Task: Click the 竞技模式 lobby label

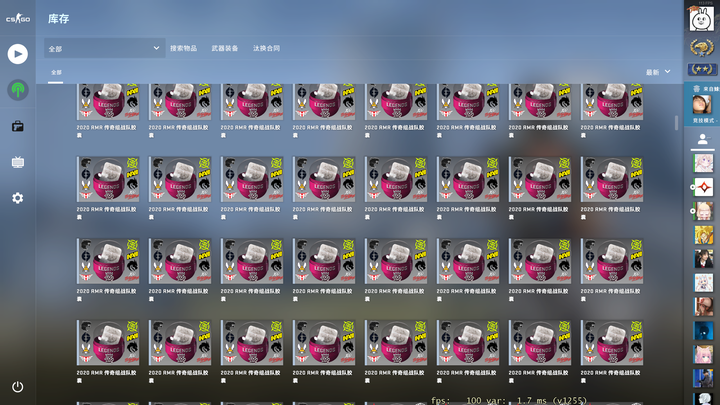Action: pos(703,121)
